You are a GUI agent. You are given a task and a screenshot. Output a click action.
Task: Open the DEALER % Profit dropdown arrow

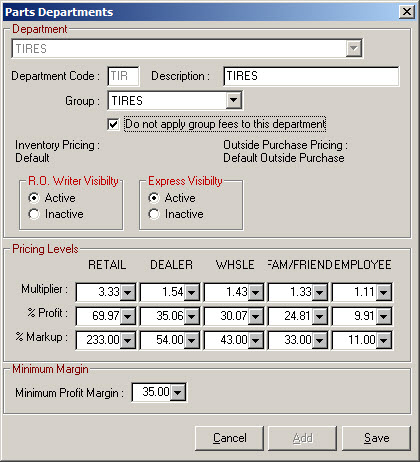point(192,316)
